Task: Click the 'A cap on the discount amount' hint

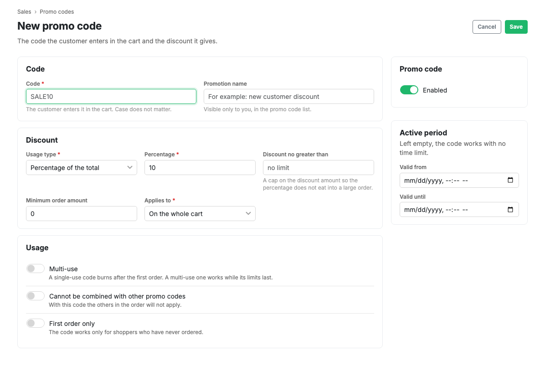Action: (x=318, y=184)
